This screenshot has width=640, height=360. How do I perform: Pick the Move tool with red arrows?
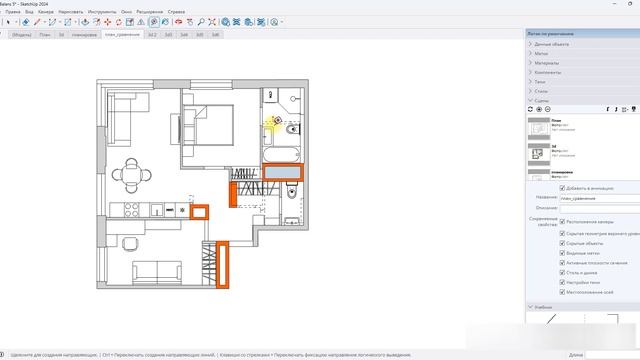108,22
